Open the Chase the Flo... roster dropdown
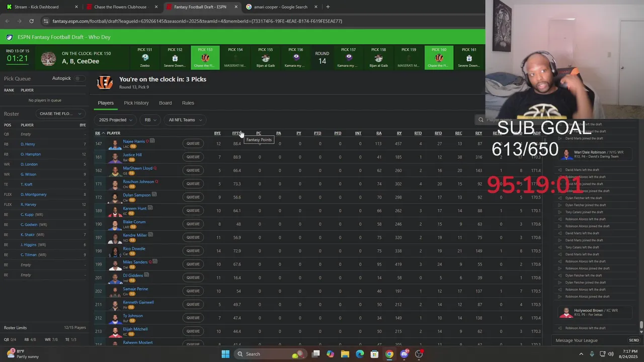Screen dimensions: 644x362 click(x=60, y=114)
